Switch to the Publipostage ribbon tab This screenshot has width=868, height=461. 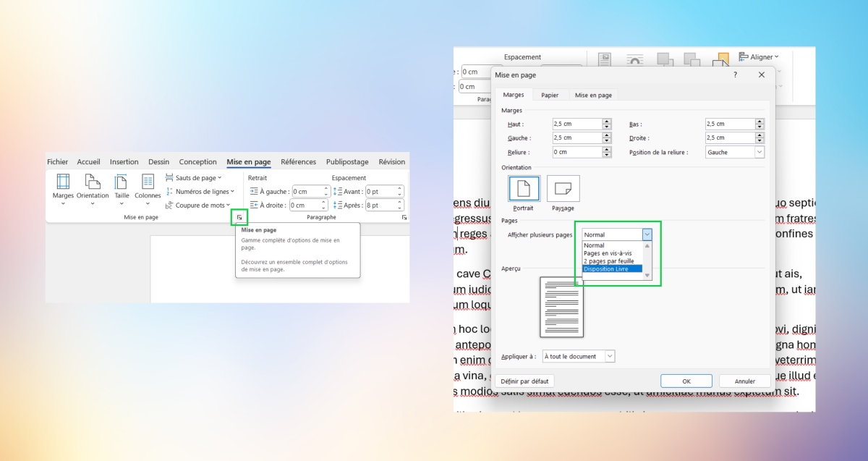(x=347, y=162)
